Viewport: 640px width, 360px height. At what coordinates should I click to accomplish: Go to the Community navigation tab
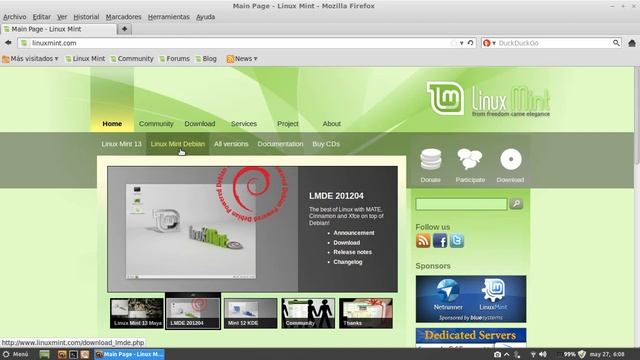click(156, 124)
